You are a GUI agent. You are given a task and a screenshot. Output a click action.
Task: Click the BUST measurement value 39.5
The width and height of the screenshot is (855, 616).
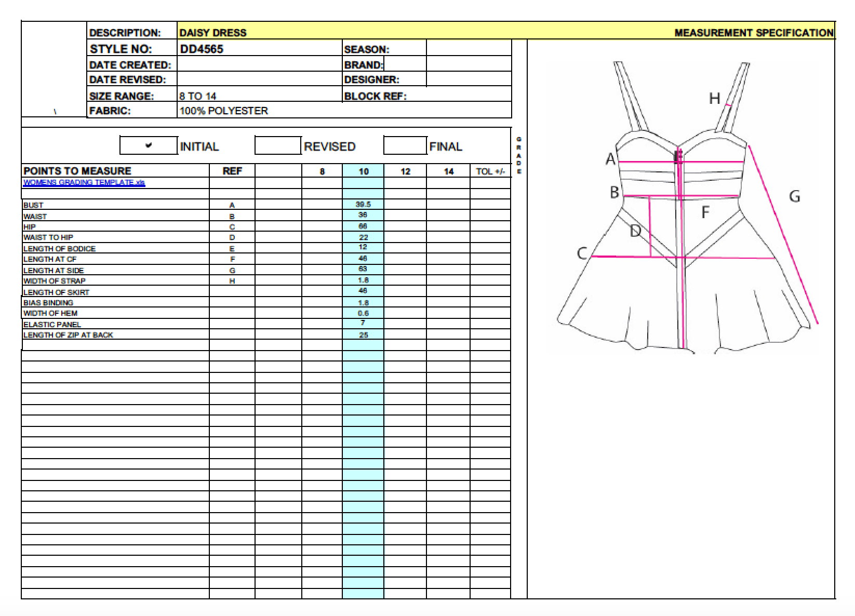pyautogui.click(x=364, y=204)
